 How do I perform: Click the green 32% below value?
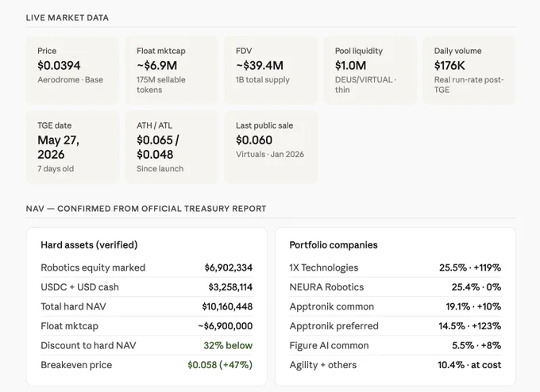(228, 345)
